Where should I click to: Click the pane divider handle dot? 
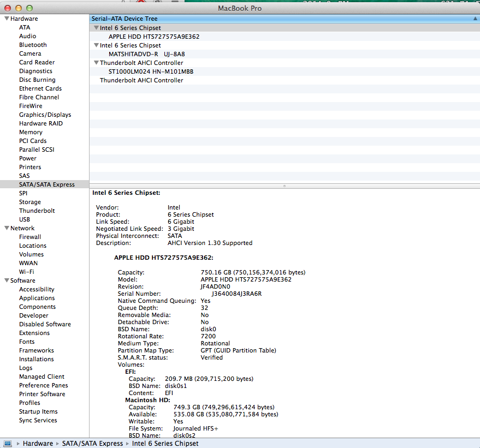pyautogui.click(x=285, y=186)
